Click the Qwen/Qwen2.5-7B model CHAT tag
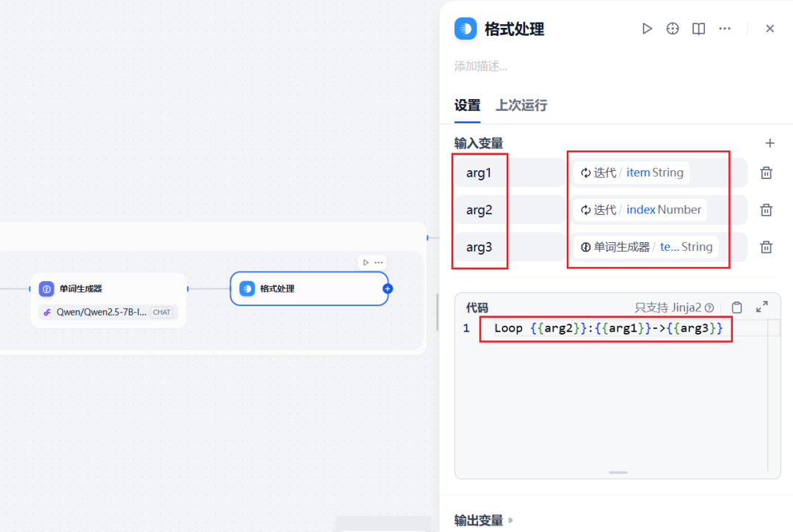This screenshot has width=793, height=532. click(109, 312)
